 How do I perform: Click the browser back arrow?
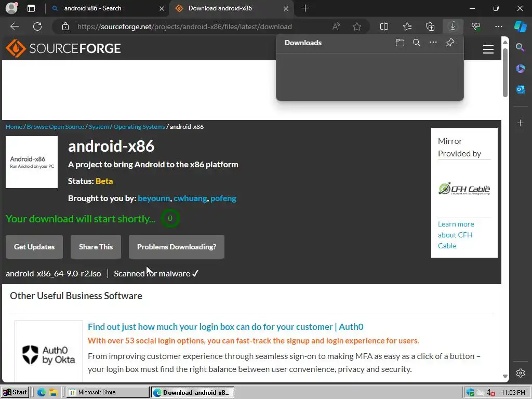coord(15,26)
